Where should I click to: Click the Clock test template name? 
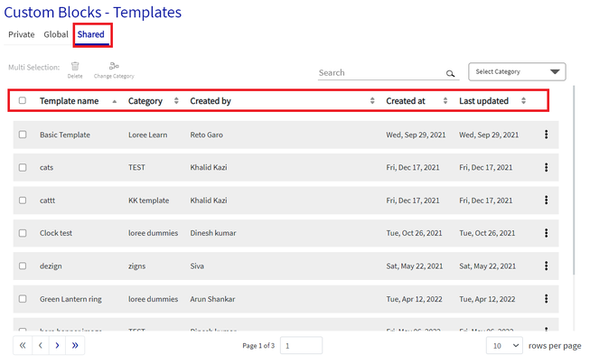(x=56, y=233)
